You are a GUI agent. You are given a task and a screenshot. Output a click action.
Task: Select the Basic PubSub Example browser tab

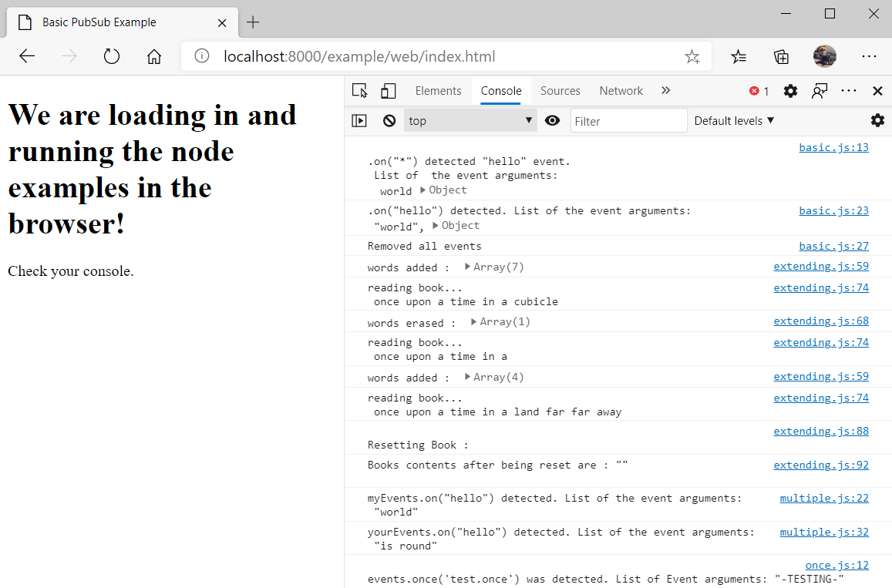123,23
